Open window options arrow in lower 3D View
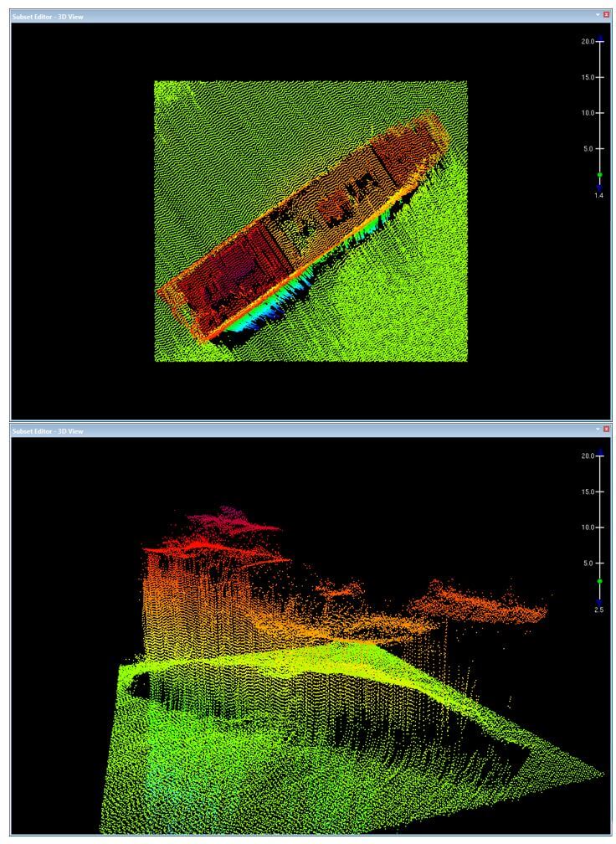The height and width of the screenshot is (844, 616). pos(597,430)
